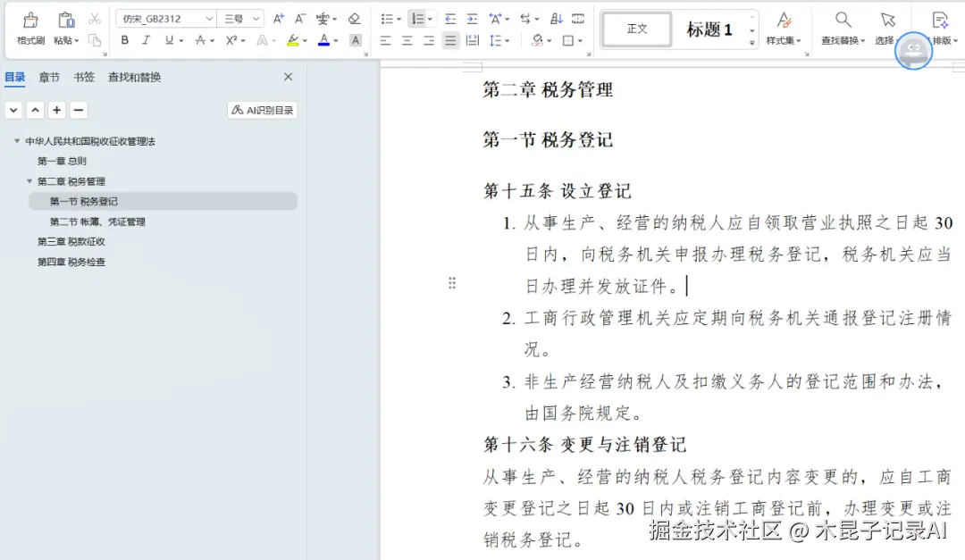This screenshot has width=965, height=560.
Task: Click the shading paint bucket icon
Action: pos(537,40)
